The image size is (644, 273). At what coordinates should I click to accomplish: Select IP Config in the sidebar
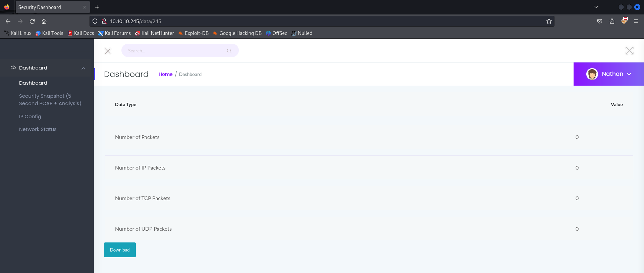point(30,117)
